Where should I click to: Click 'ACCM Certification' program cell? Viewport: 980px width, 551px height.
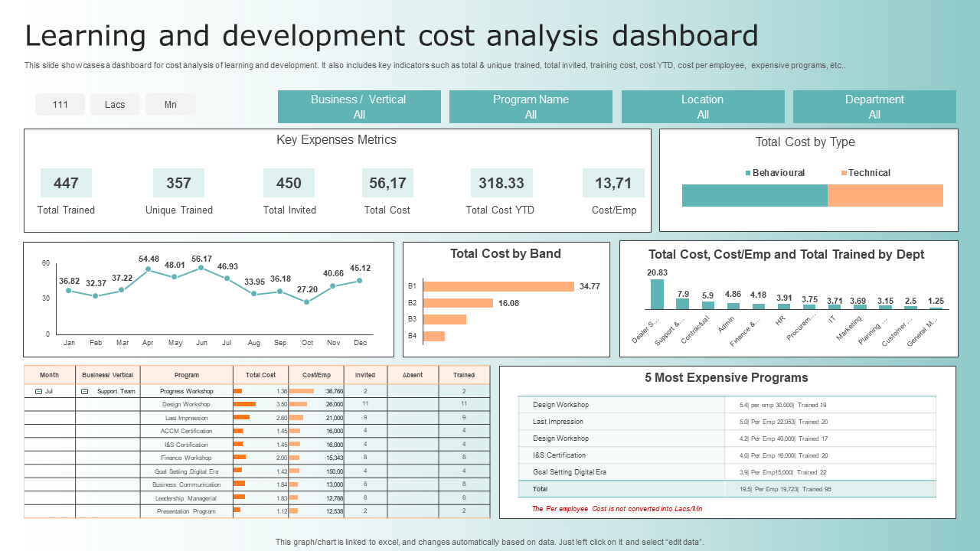187,431
